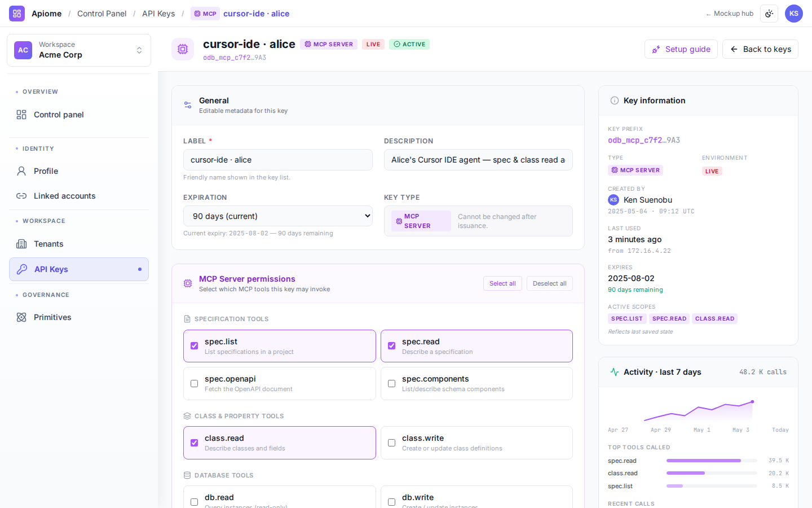This screenshot has width=812, height=508.
Task: Enable the db.read permission
Action: click(194, 502)
